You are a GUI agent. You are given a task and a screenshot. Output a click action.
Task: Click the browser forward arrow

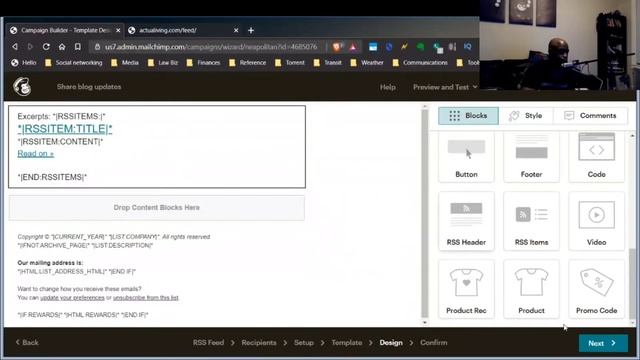[30, 47]
